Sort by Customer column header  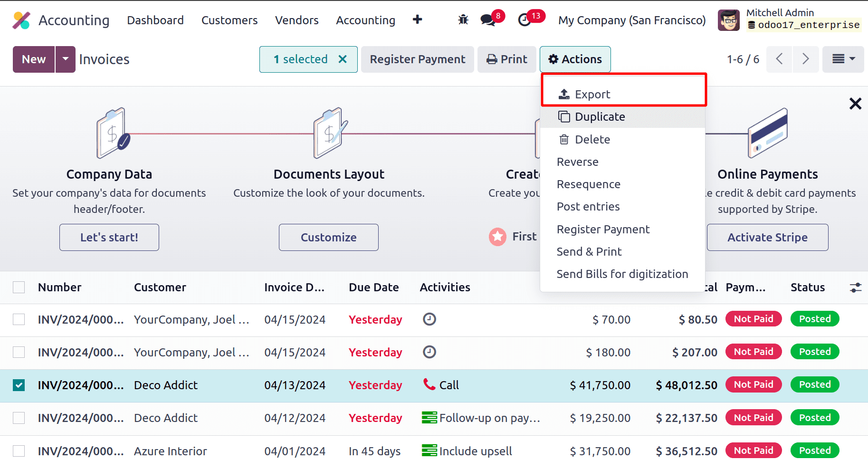click(x=160, y=287)
